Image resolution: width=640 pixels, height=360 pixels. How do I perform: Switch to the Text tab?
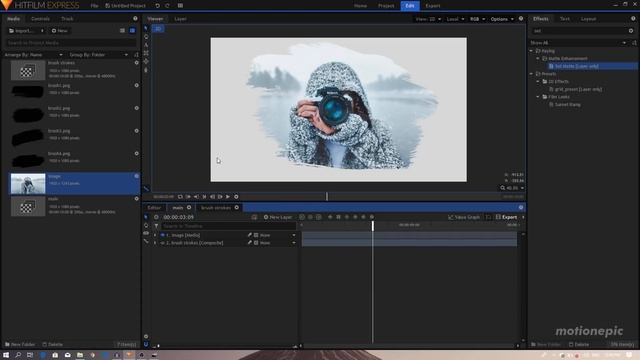click(x=565, y=19)
